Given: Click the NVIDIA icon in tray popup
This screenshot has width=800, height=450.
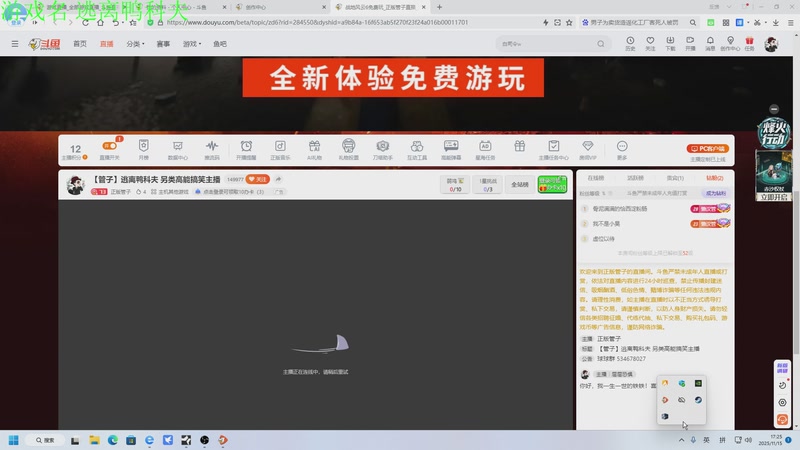Looking at the screenshot, I should (x=698, y=383).
